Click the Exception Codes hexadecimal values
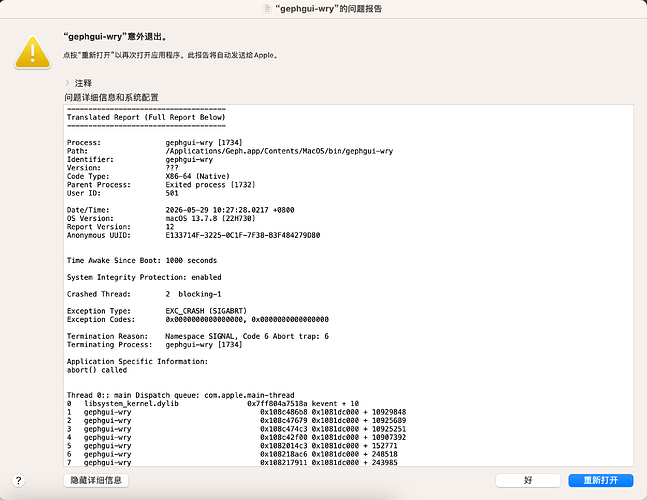Image resolution: width=647 pixels, height=500 pixels. pyautogui.click(x=247, y=319)
